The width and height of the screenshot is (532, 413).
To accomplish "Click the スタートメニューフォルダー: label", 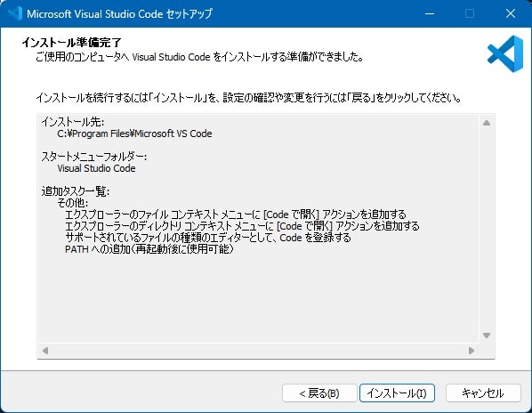I will (94, 157).
